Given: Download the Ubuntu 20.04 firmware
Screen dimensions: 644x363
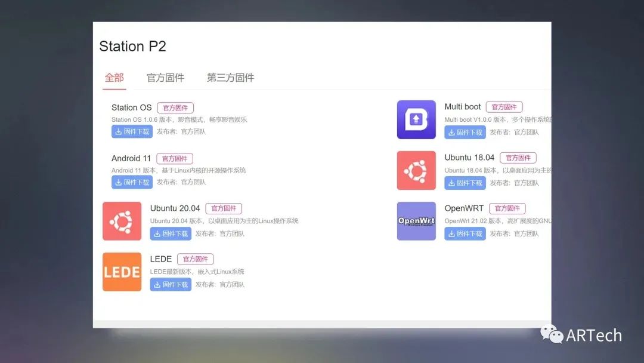Looking at the screenshot, I should pyautogui.click(x=171, y=233).
